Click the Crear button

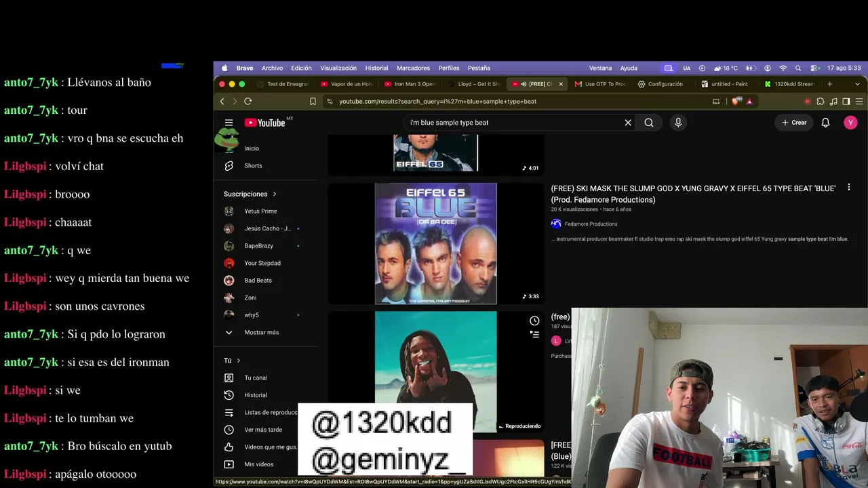794,123
